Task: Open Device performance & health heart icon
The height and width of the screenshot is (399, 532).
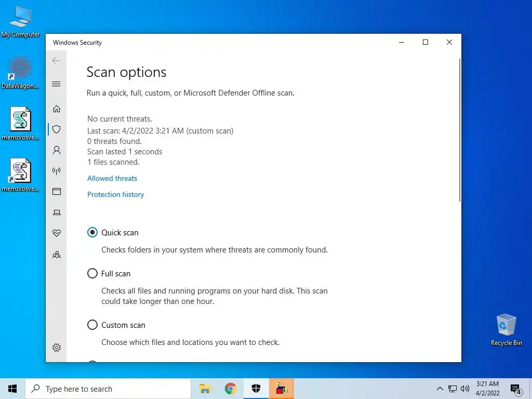Action: tap(56, 233)
